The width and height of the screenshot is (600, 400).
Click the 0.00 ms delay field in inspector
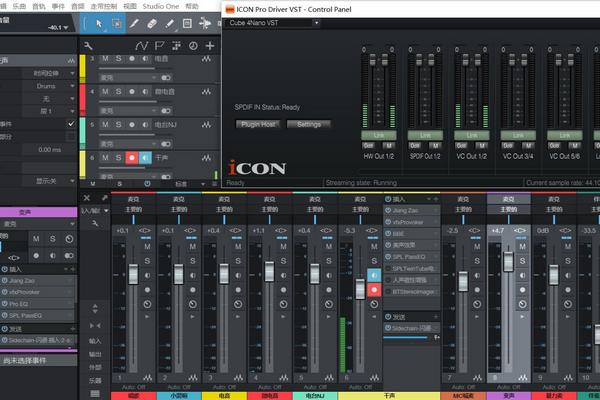point(49,150)
